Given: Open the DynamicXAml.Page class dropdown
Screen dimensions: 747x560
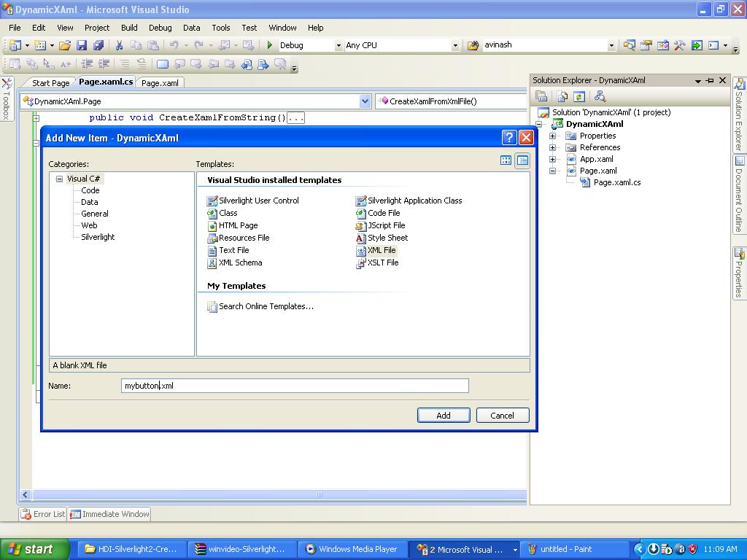Looking at the screenshot, I should point(365,101).
